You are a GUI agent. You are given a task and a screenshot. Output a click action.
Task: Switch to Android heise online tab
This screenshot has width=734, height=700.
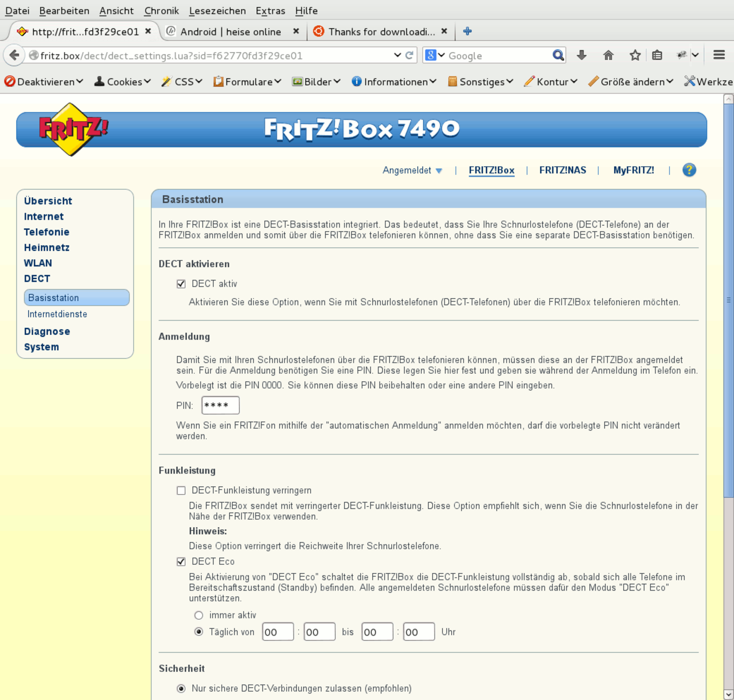231,32
